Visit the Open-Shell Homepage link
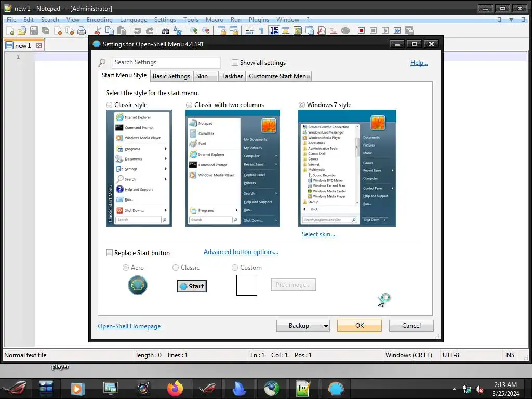532x399 pixels. tap(129, 326)
